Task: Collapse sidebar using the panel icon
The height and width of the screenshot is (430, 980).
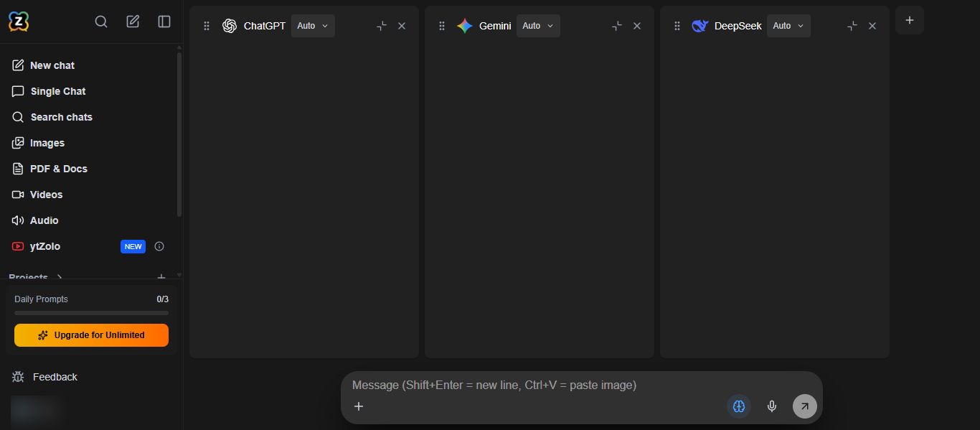Action: point(164,22)
